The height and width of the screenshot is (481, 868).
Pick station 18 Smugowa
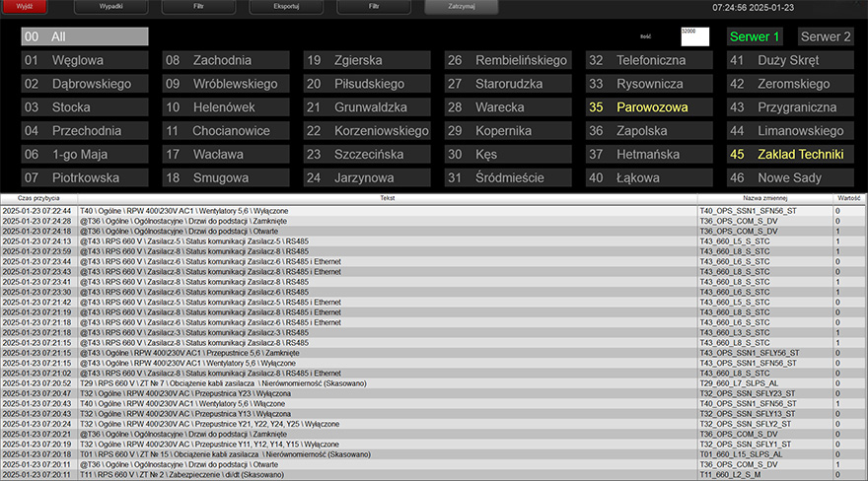pyautogui.click(x=226, y=178)
